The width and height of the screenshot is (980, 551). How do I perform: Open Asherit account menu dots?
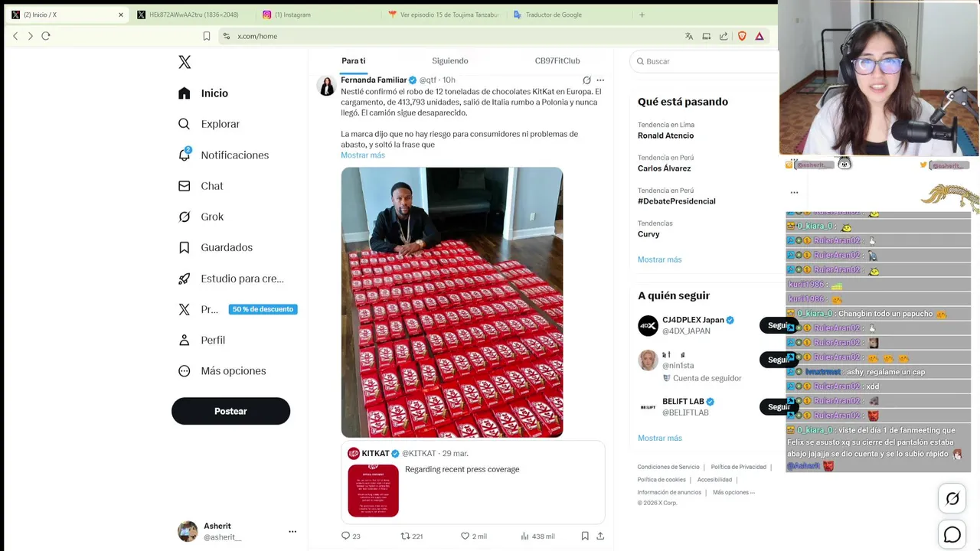point(292,531)
